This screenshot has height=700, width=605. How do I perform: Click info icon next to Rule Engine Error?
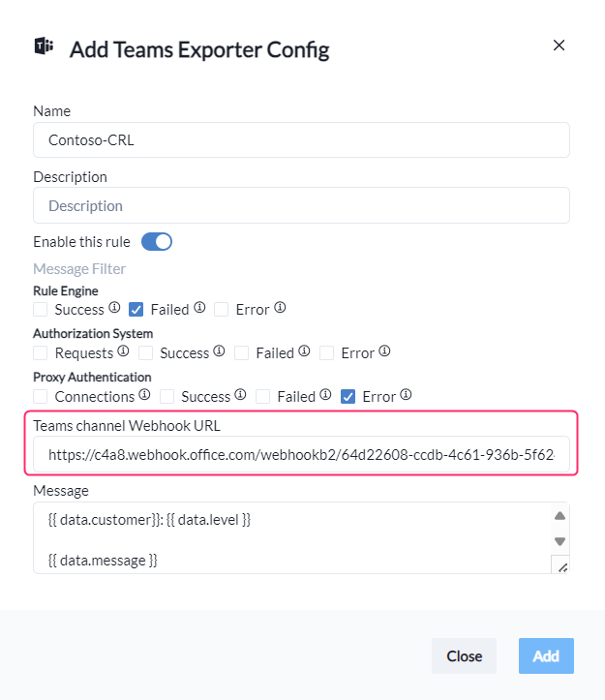(x=280, y=309)
